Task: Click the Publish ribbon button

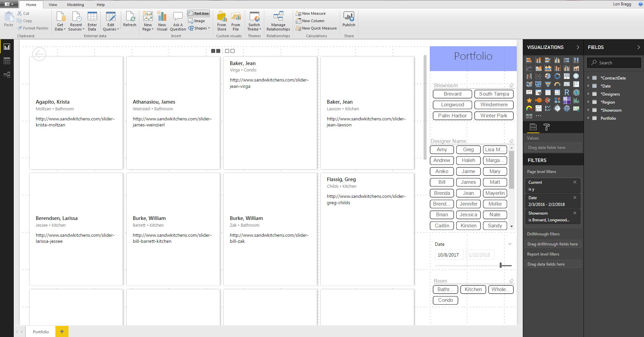Action: click(x=349, y=19)
